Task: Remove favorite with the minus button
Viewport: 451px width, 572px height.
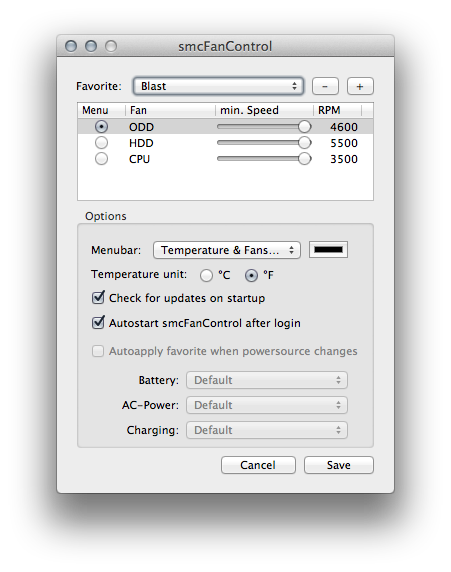Action: click(x=325, y=86)
